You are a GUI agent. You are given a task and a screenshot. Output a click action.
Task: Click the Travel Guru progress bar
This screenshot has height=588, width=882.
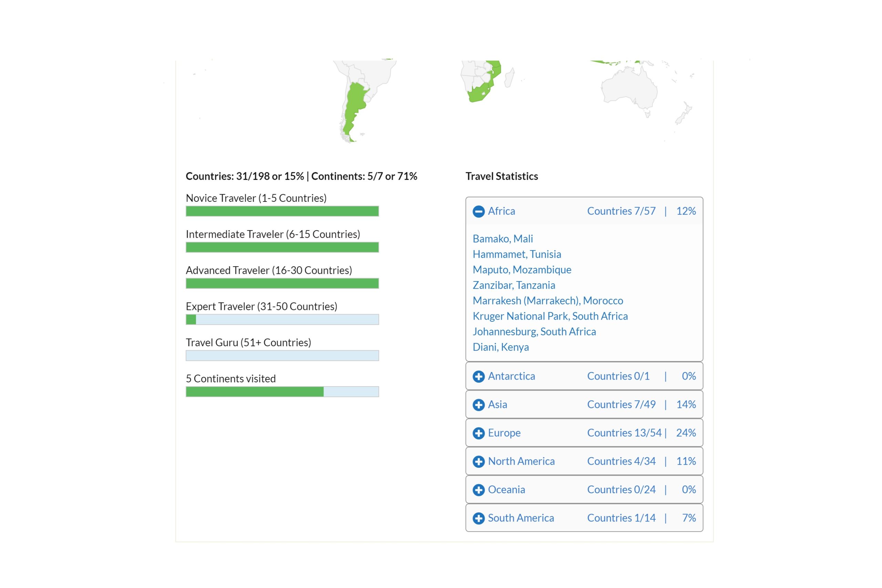[x=283, y=355]
